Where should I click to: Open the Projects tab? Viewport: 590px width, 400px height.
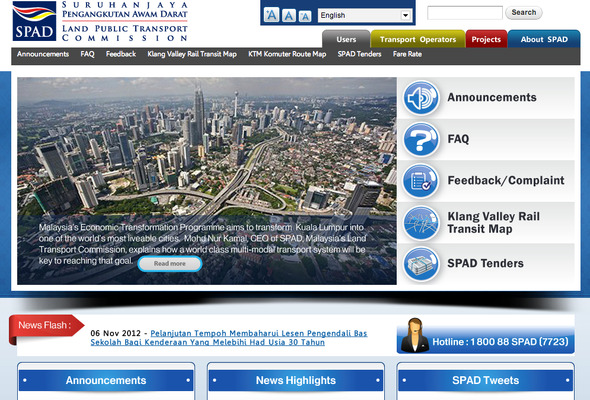pyautogui.click(x=486, y=39)
